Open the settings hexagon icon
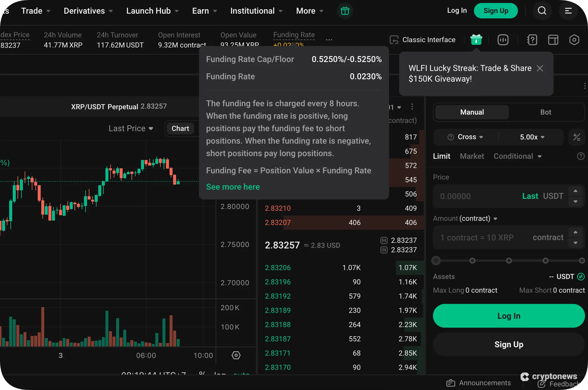This screenshot has height=390, width=588. coord(574,39)
